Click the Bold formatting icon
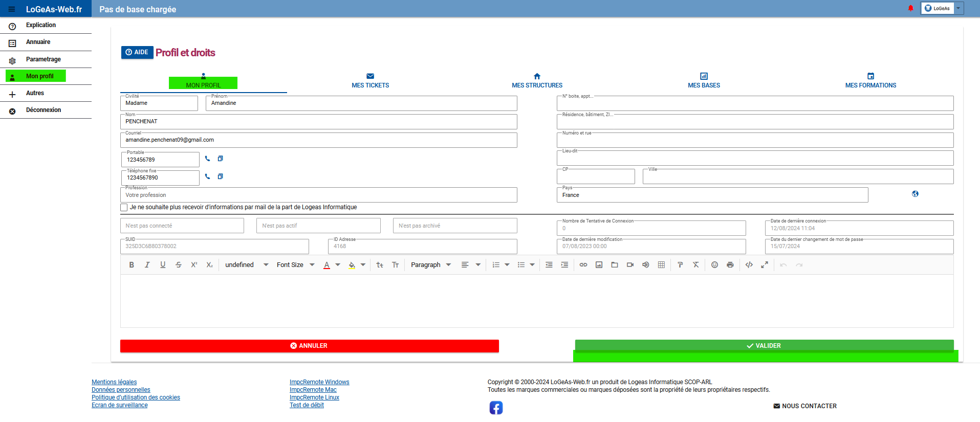Screen dimensions: 980x422 click(132, 265)
